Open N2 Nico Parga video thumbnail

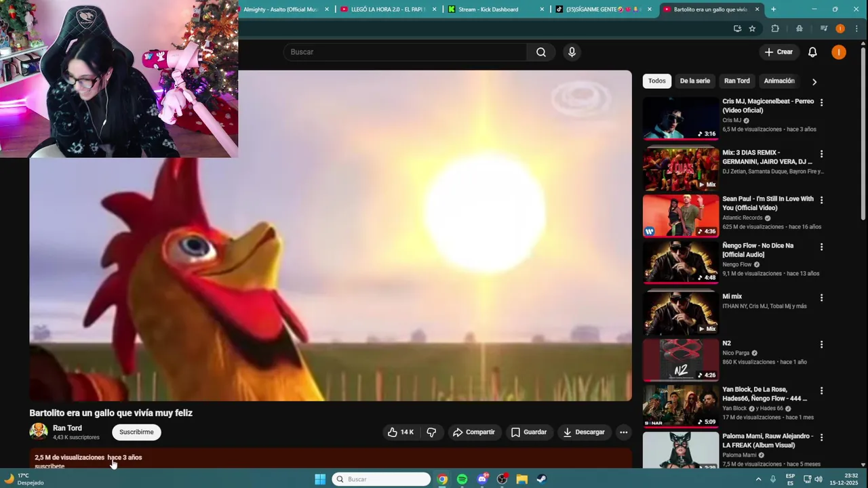681,359
